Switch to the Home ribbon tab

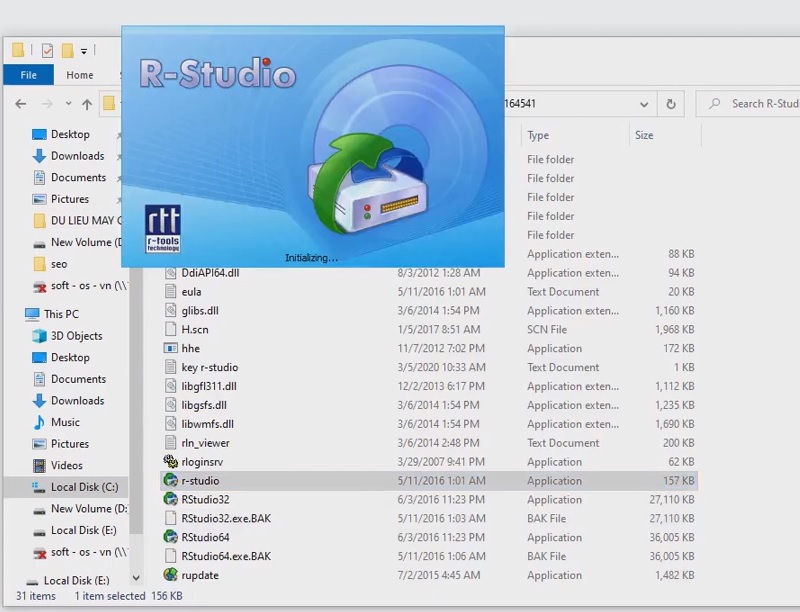80,75
